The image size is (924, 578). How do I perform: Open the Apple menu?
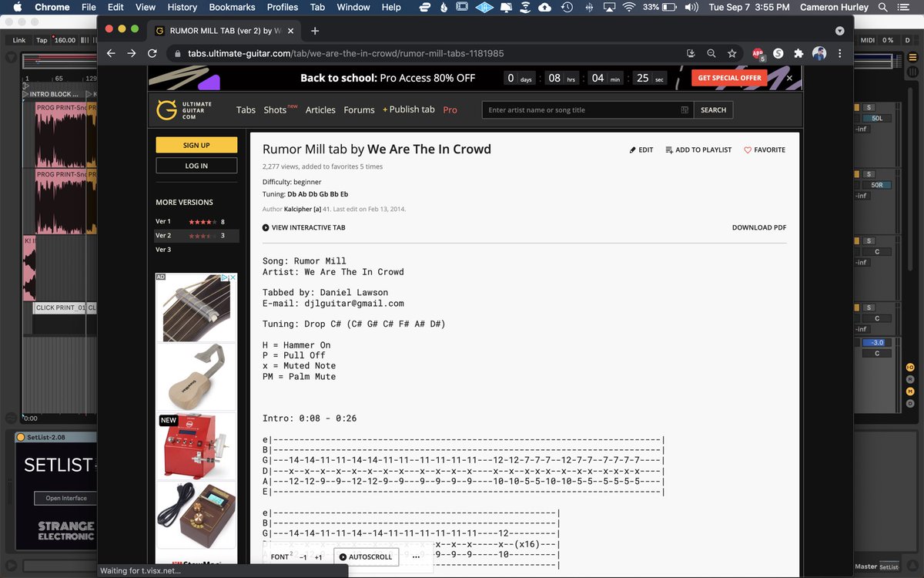click(x=17, y=7)
